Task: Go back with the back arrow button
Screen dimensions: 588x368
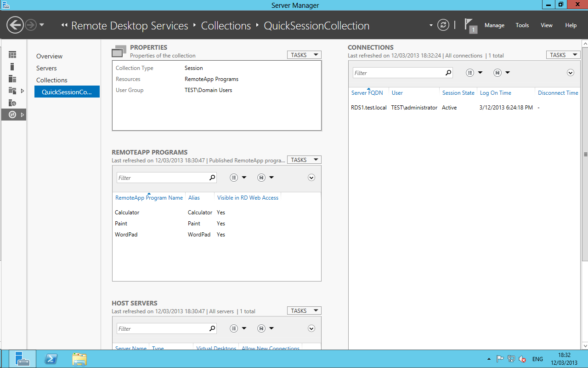Action: click(15, 25)
